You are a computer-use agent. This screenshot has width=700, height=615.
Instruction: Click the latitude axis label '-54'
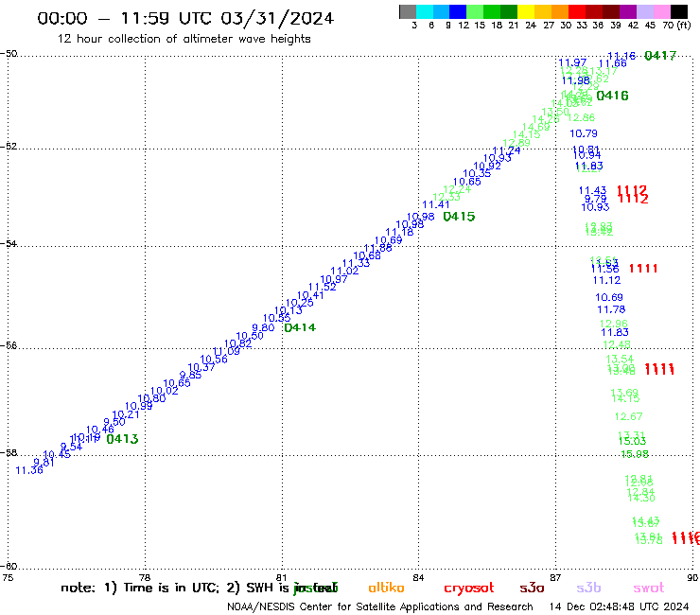9,244
